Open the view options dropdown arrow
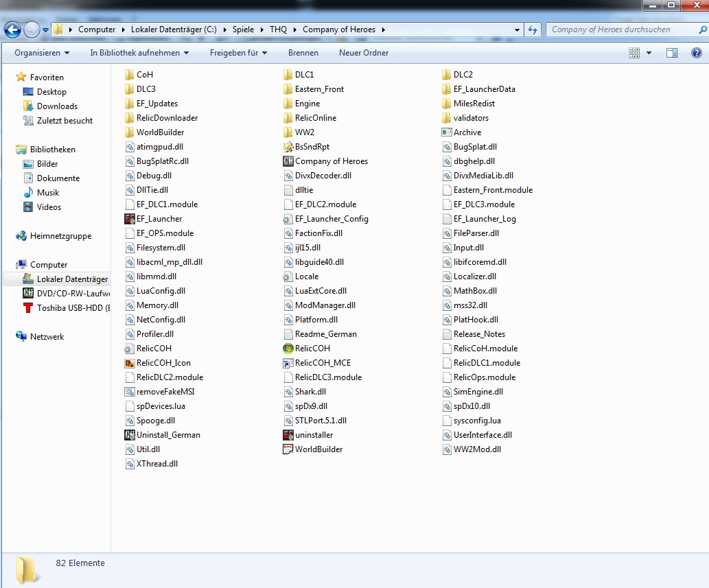The image size is (709, 588). 649,53
